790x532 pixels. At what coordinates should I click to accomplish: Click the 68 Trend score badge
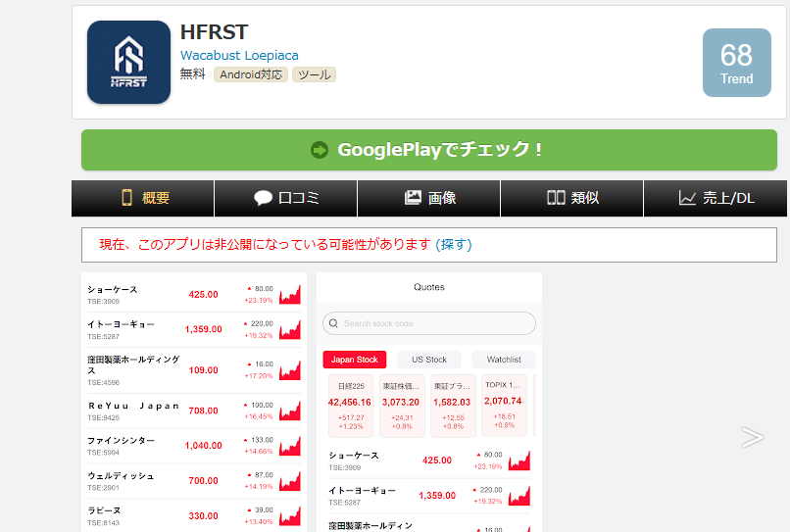[x=737, y=63]
